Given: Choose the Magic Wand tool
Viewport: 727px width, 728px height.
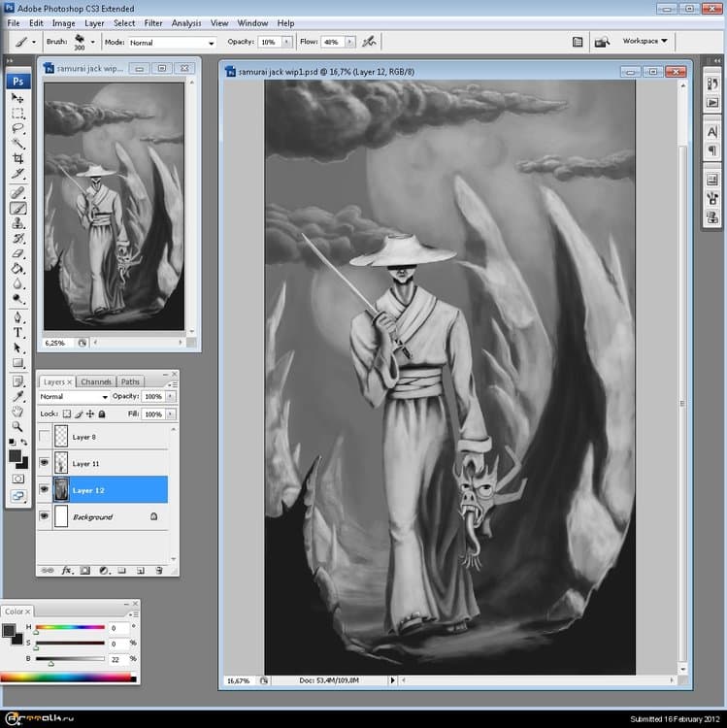Looking at the screenshot, I should (x=18, y=143).
